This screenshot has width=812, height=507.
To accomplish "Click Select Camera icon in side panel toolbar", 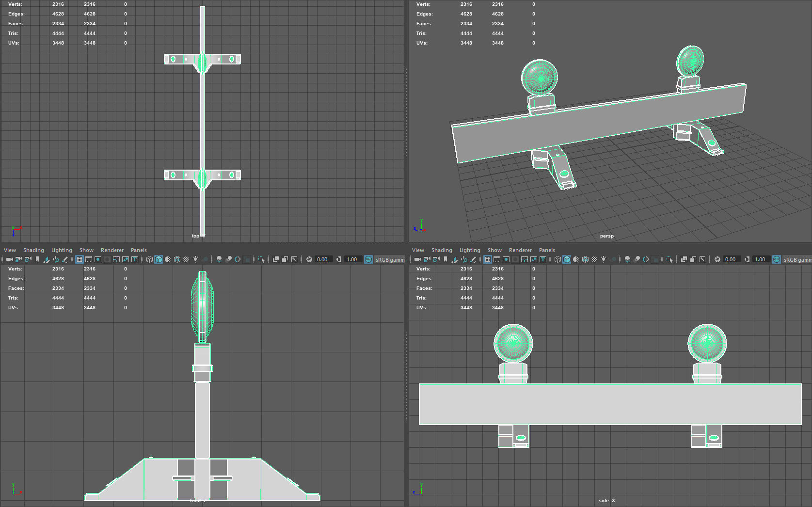I will coord(417,259).
